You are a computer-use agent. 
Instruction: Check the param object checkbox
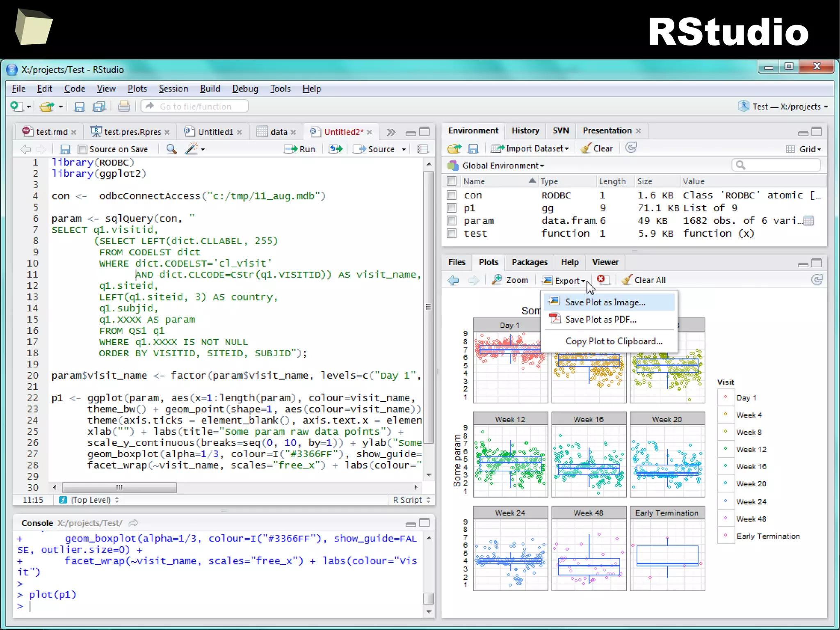pyautogui.click(x=452, y=221)
